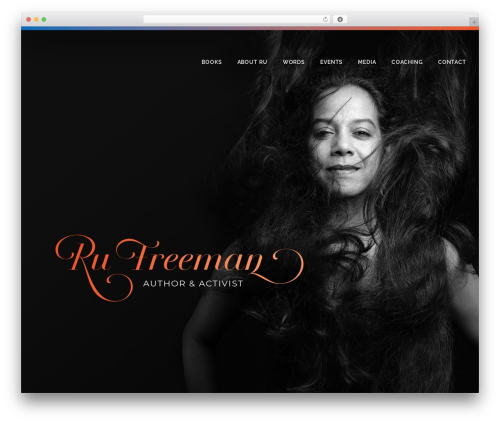
Task: Click the Ru Freeman script logo
Action: 179,268
